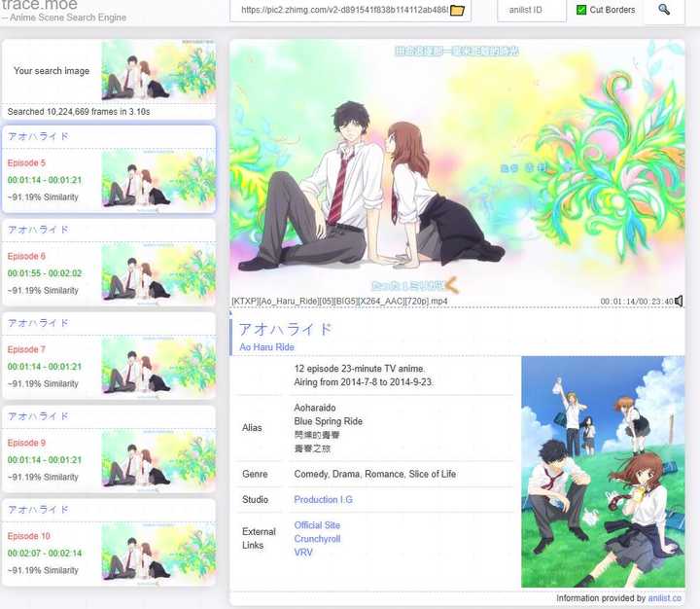
Task: Toggle the Cut Borders checkbox
Action: 581,10
